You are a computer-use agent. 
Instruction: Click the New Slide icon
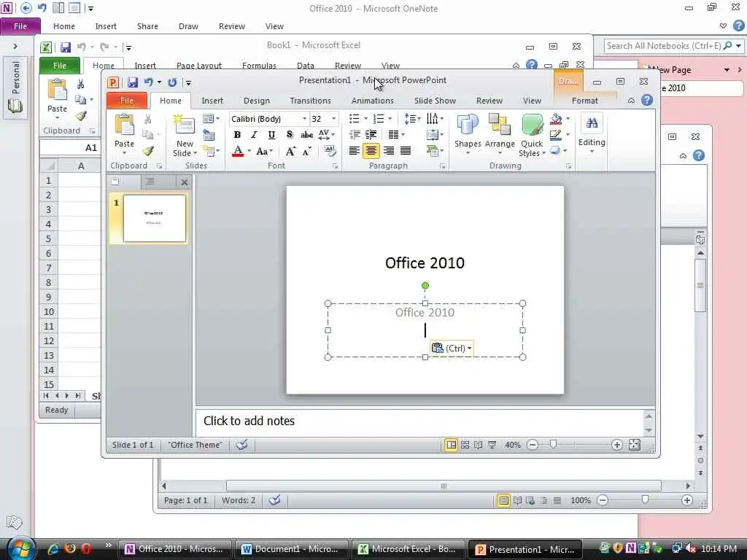click(185, 125)
